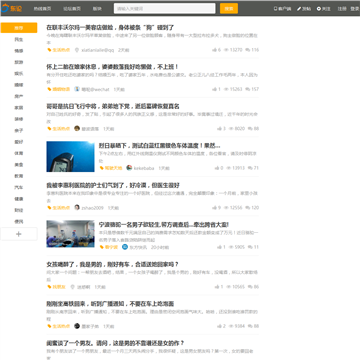Click username xiatianlaile@qq
360x360 pixels.
[98, 50]
